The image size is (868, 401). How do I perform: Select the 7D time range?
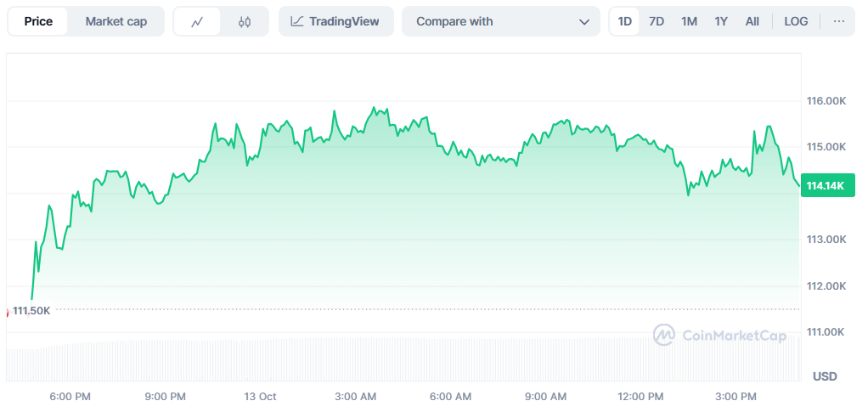(656, 21)
